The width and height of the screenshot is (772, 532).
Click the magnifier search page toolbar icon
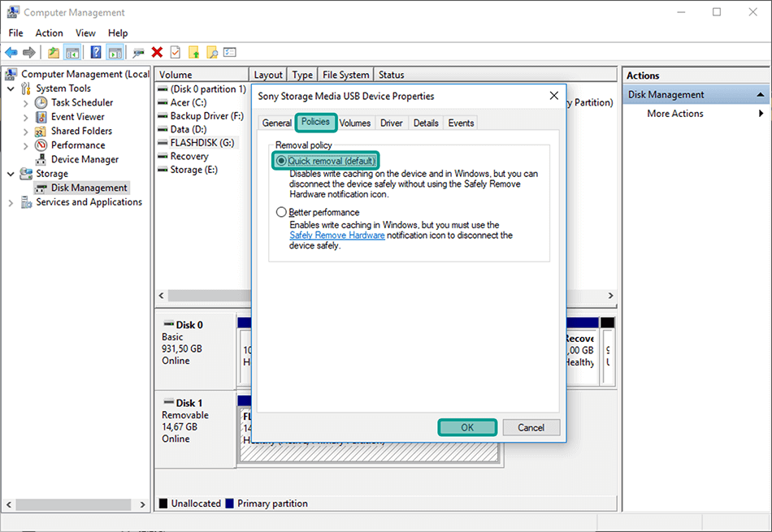coord(212,52)
